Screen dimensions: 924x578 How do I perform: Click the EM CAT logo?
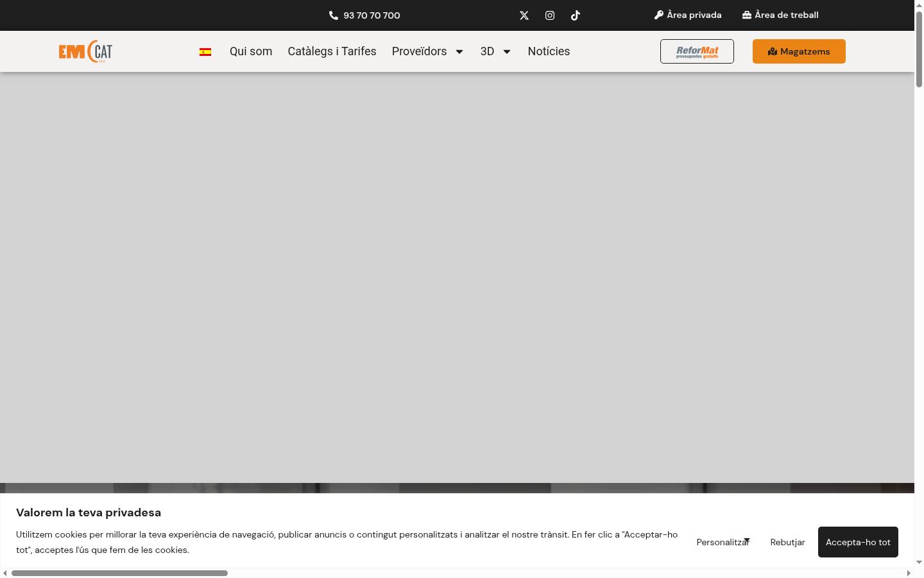tap(85, 51)
